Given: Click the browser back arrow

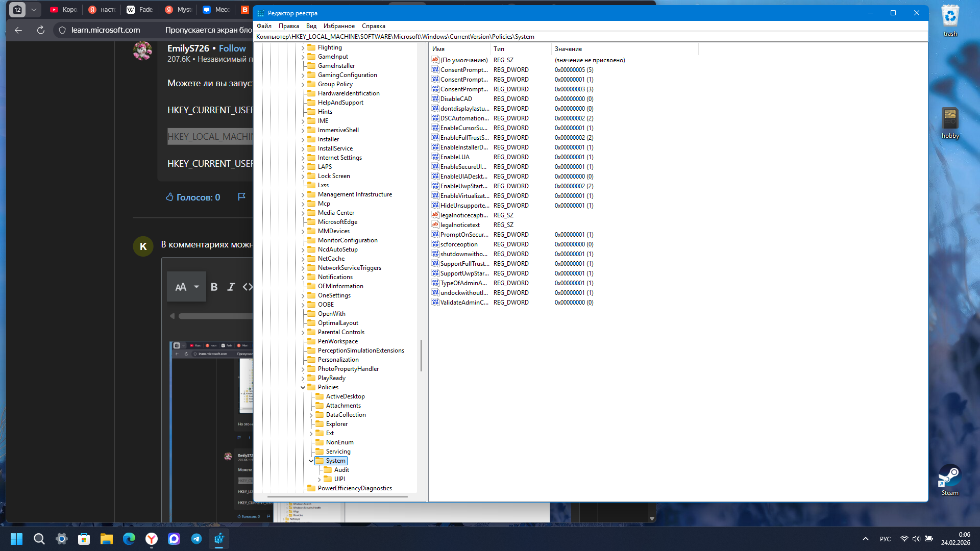Looking at the screenshot, I should coord(18,30).
